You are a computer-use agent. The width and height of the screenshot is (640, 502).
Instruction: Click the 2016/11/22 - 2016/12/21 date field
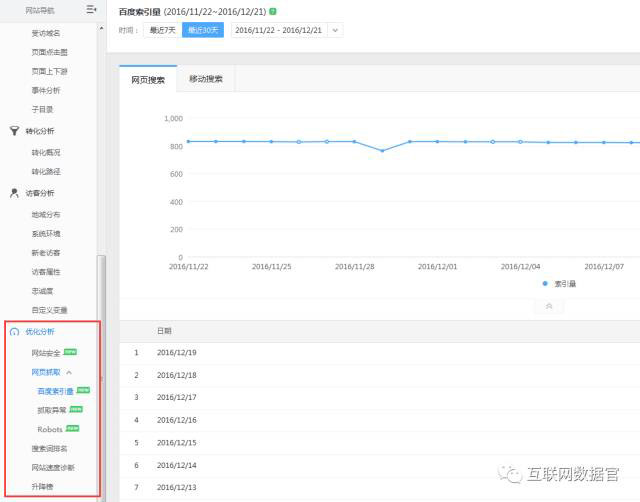[x=277, y=30]
